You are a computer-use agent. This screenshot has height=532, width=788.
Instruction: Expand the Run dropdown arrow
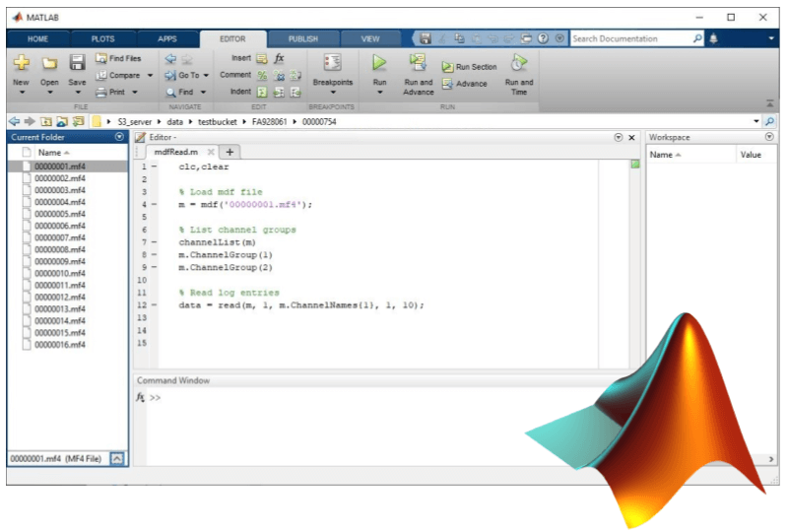pyautogui.click(x=379, y=93)
